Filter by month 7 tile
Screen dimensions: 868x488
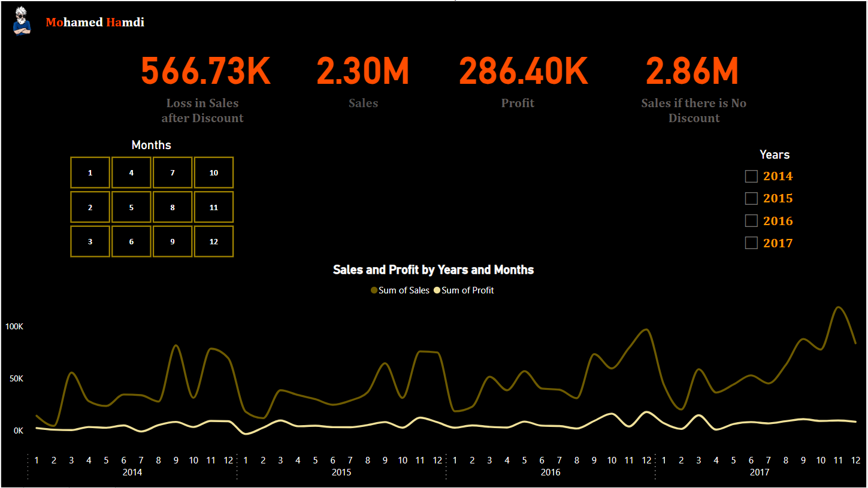[173, 173]
